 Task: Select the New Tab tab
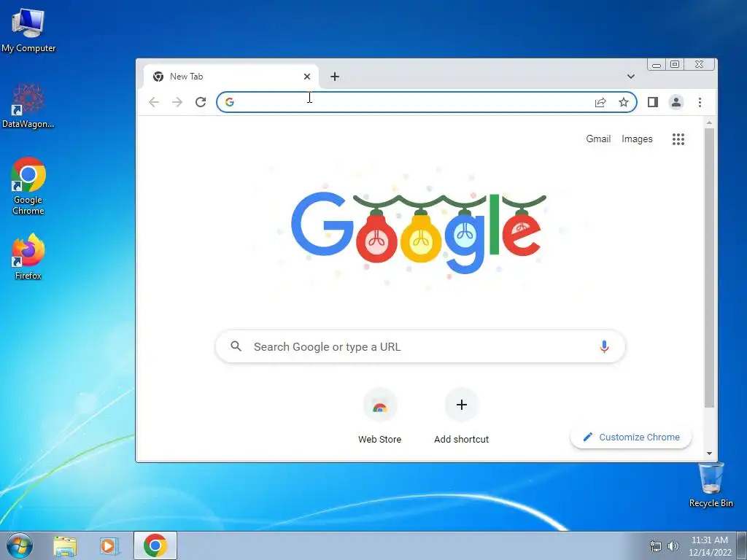pyautogui.click(x=231, y=76)
